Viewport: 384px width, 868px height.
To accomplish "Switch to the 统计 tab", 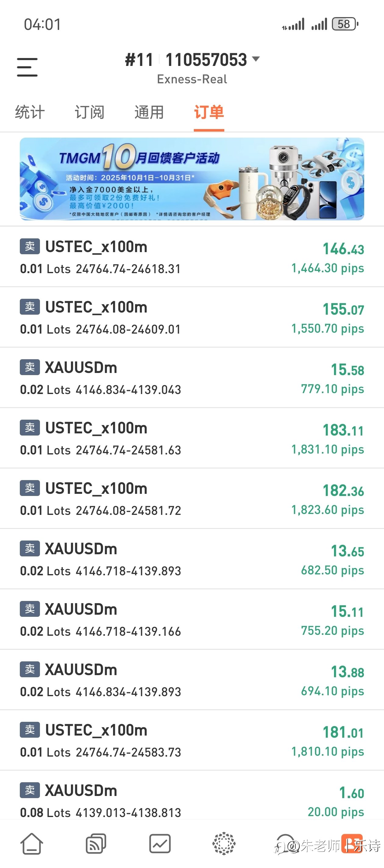I will click(x=30, y=112).
